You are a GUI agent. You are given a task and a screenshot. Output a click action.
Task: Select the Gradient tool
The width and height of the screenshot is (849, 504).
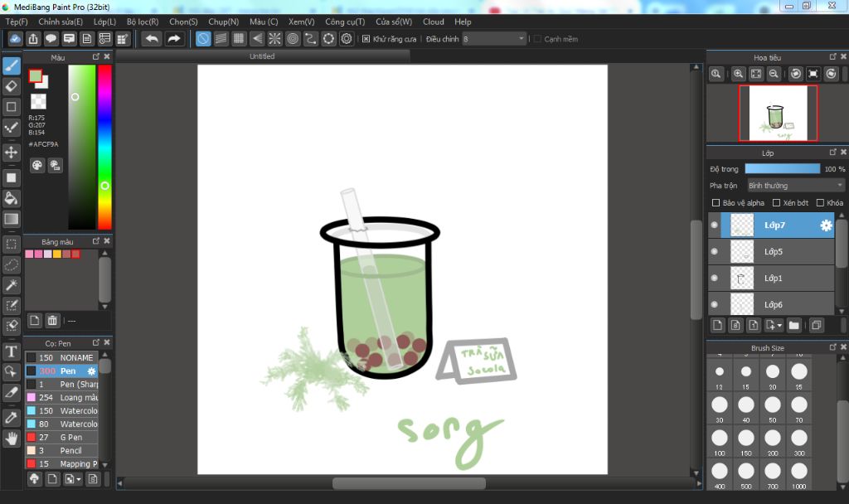point(12,219)
